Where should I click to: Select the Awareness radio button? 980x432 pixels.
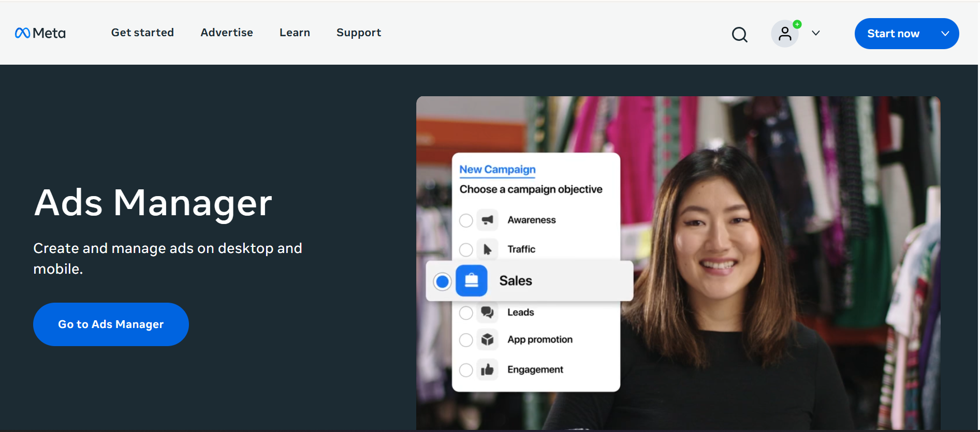466,220
